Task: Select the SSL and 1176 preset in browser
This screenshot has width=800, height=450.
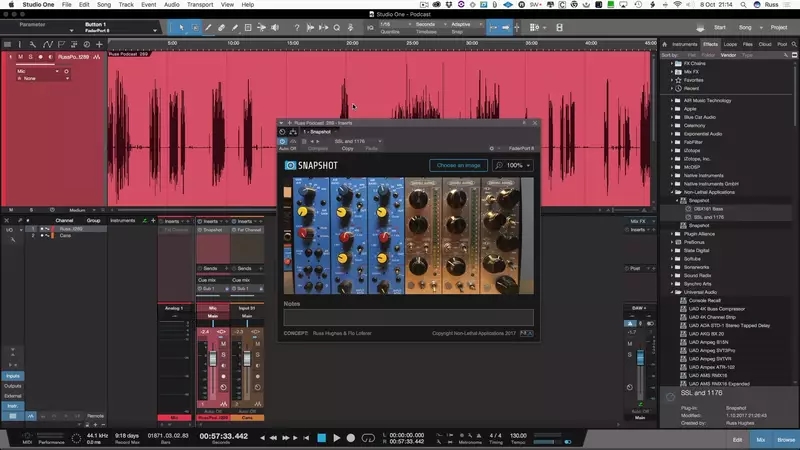Action: click(708, 217)
